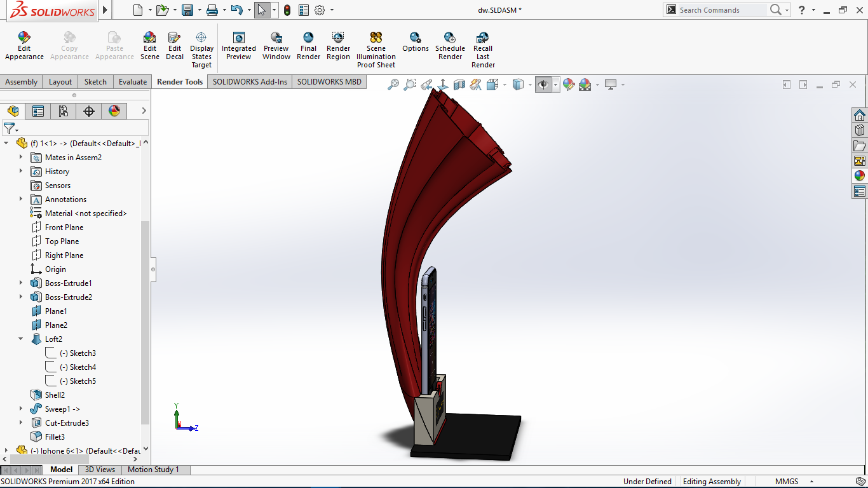Open the Evaluate tab

point(133,81)
